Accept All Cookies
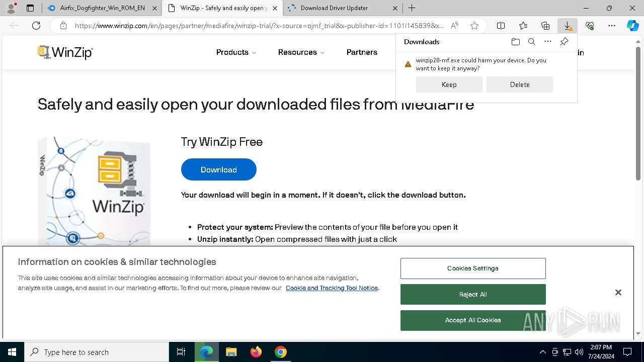 coord(473,320)
